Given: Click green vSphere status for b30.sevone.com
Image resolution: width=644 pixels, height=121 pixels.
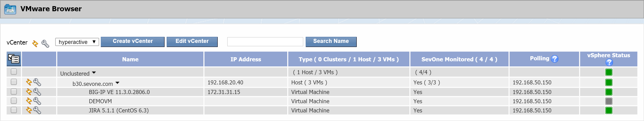Looking at the screenshot, I should pyautogui.click(x=609, y=82).
